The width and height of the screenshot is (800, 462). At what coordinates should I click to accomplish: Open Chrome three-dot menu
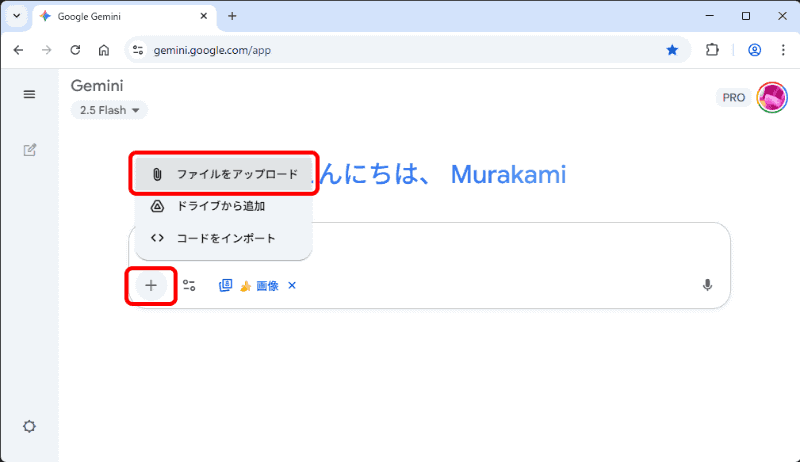tap(783, 50)
